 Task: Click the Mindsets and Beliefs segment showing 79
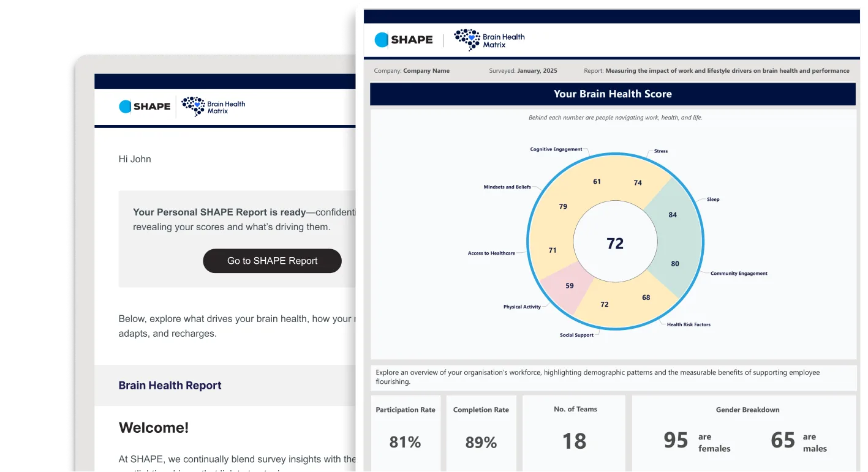(x=563, y=206)
